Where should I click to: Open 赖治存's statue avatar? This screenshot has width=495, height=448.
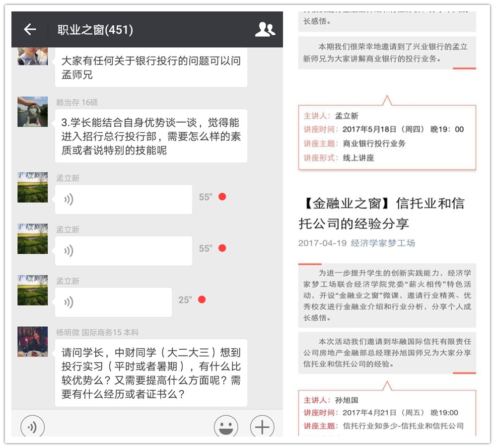tap(33, 112)
